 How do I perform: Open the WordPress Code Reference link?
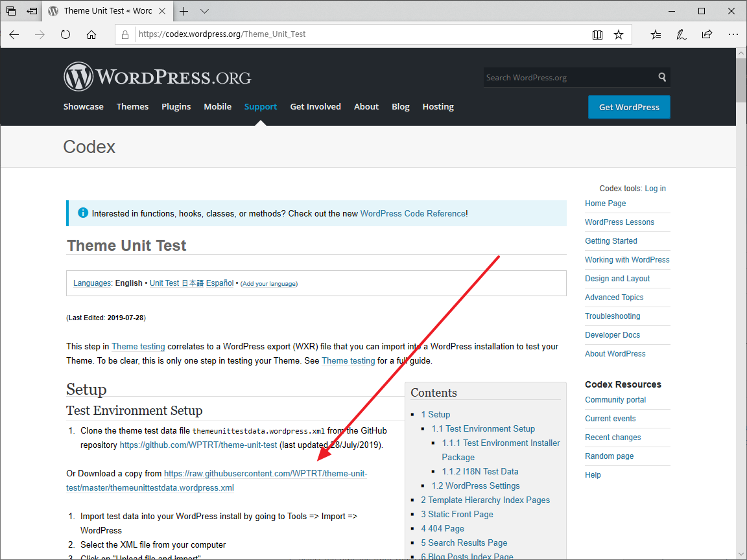point(413,214)
